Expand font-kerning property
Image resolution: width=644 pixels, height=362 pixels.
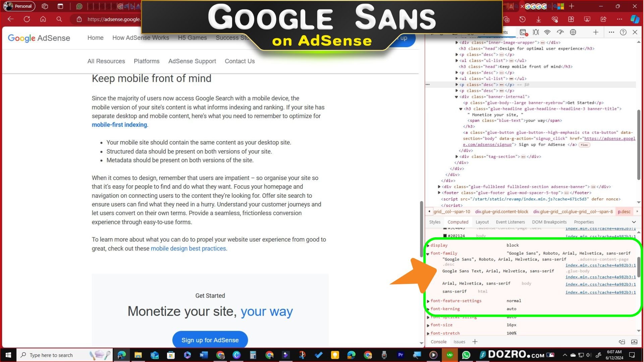point(428,309)
